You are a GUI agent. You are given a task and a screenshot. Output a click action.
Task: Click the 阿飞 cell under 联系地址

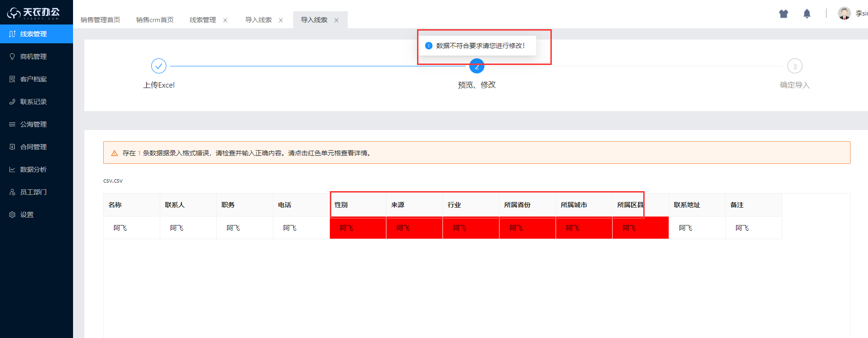coord(697,228)
